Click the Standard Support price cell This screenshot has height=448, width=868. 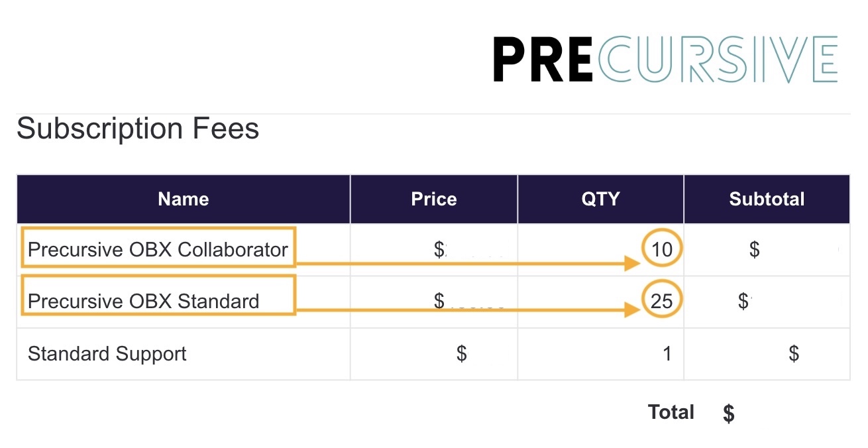point(434,354)
